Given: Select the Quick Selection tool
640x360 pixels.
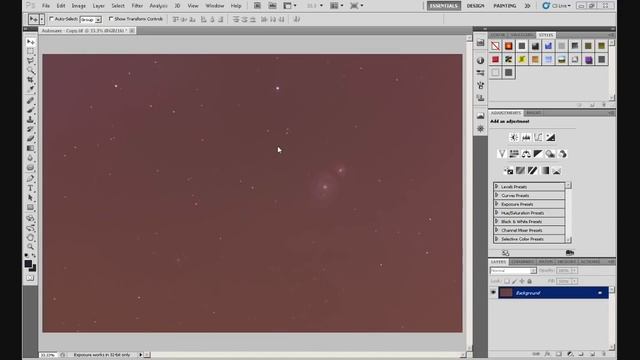Looking at the screenshot, I should tap(31, 70).
